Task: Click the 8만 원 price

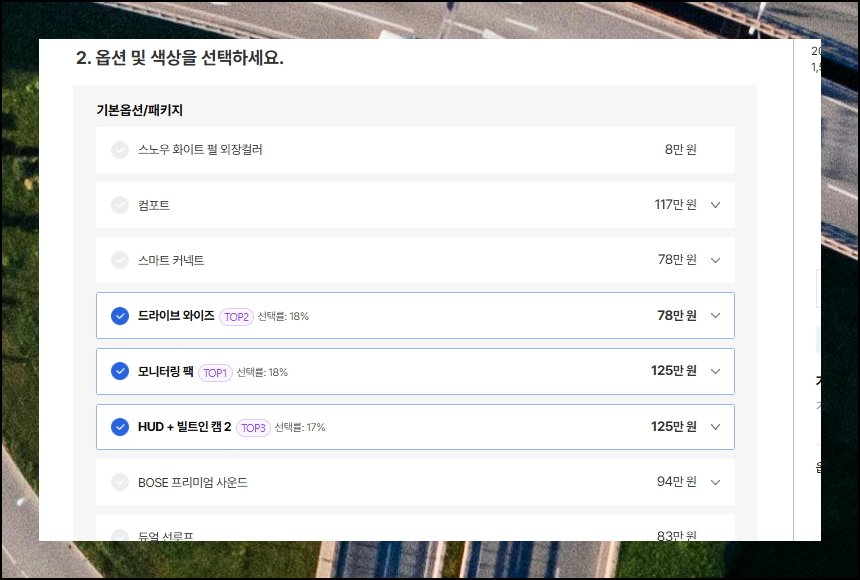Action: [x=681, y=149]
